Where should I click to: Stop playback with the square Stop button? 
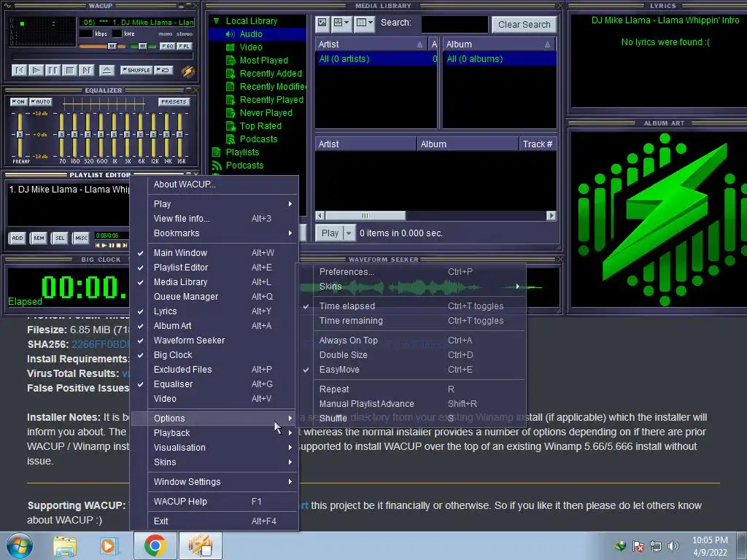tap(69, 71)
